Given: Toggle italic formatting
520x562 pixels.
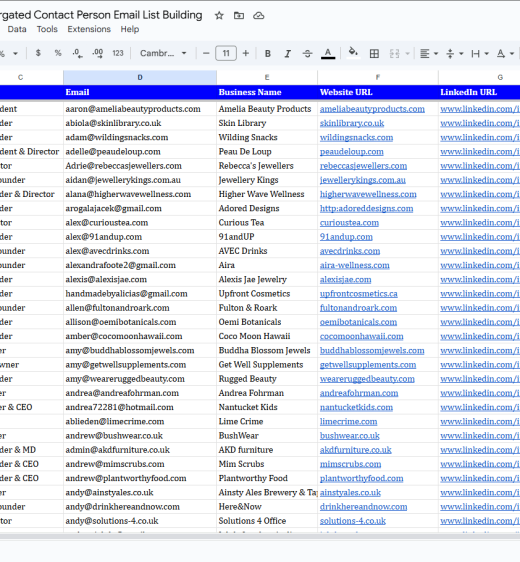Looking at the screenshot, I should pos(287,53).
